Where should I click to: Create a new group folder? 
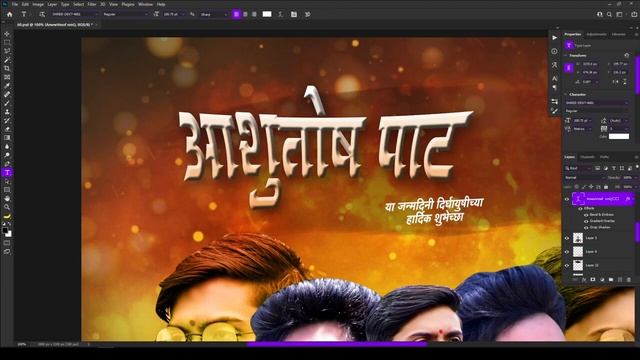point(611,280)
